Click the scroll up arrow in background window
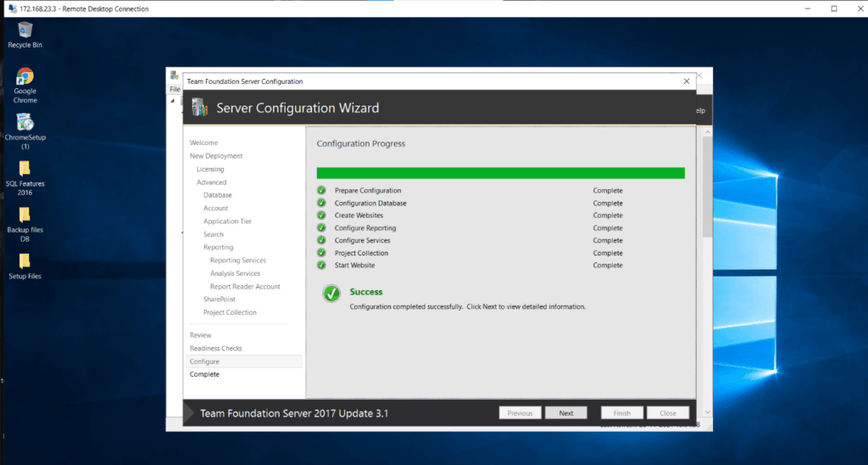This screenshot has width=868, height=465. click(x=707, y=132)
